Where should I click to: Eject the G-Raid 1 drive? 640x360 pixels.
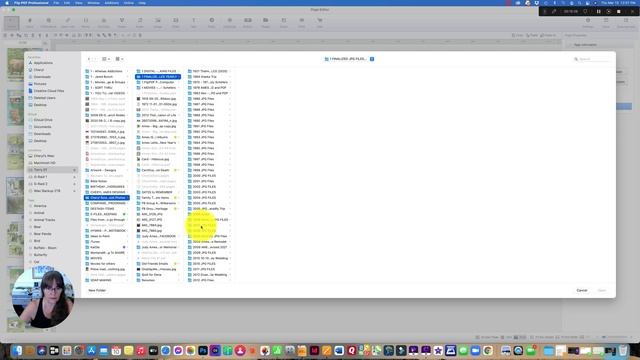74,177
